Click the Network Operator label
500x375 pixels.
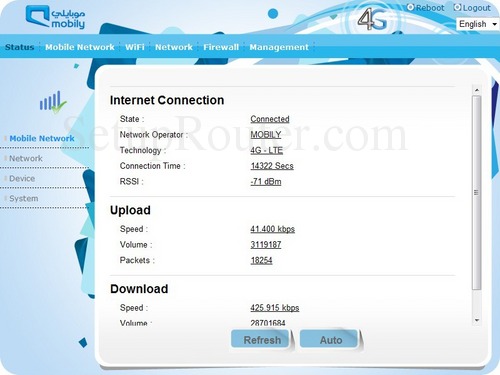click(x=154, y=135)
